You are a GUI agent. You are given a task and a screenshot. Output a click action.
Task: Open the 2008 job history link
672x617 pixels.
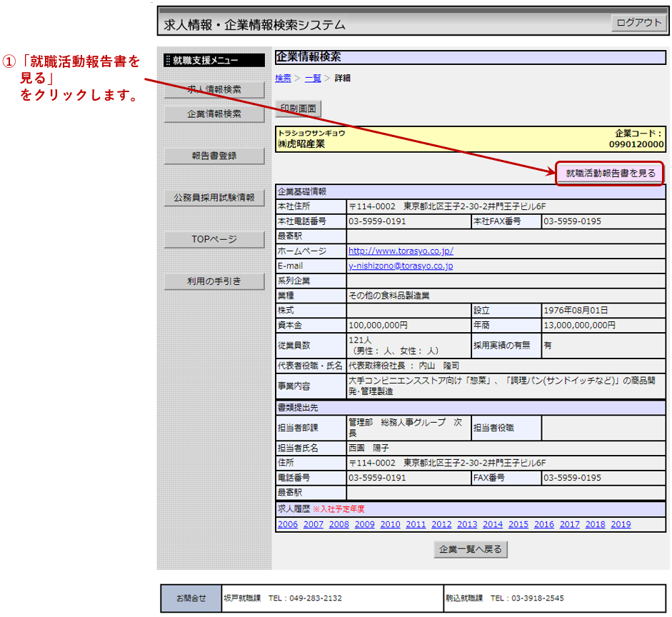pyautogui.click(x=339, y=524)
